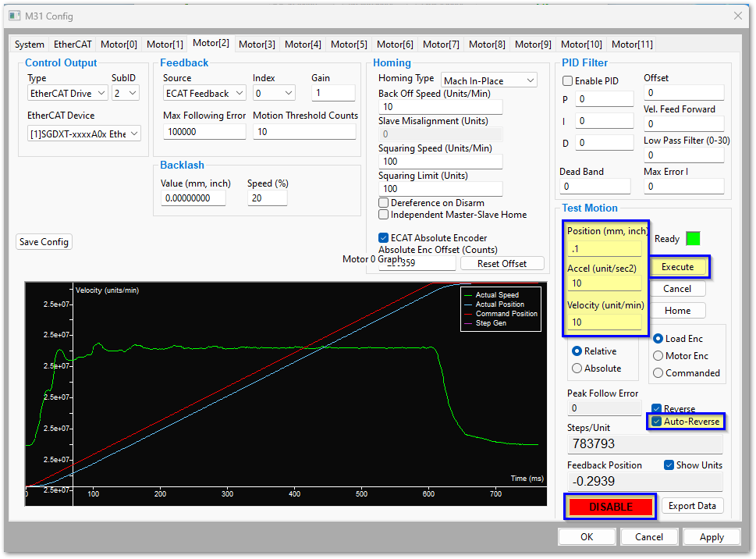756x559 pixels.
Task: Click the Gain input field
Action: [333, 93]
